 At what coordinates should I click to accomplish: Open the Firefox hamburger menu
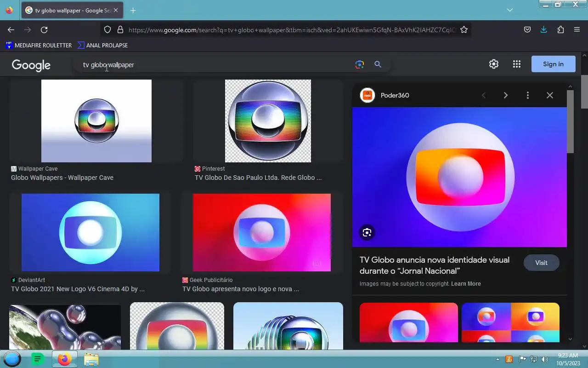(577, 30)
